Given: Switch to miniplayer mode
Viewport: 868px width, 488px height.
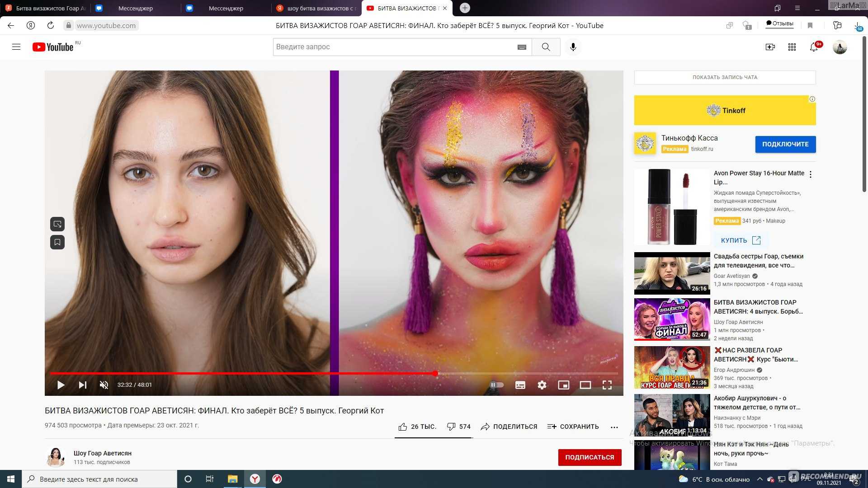Looking at the screenshot, I should (564, 385).
